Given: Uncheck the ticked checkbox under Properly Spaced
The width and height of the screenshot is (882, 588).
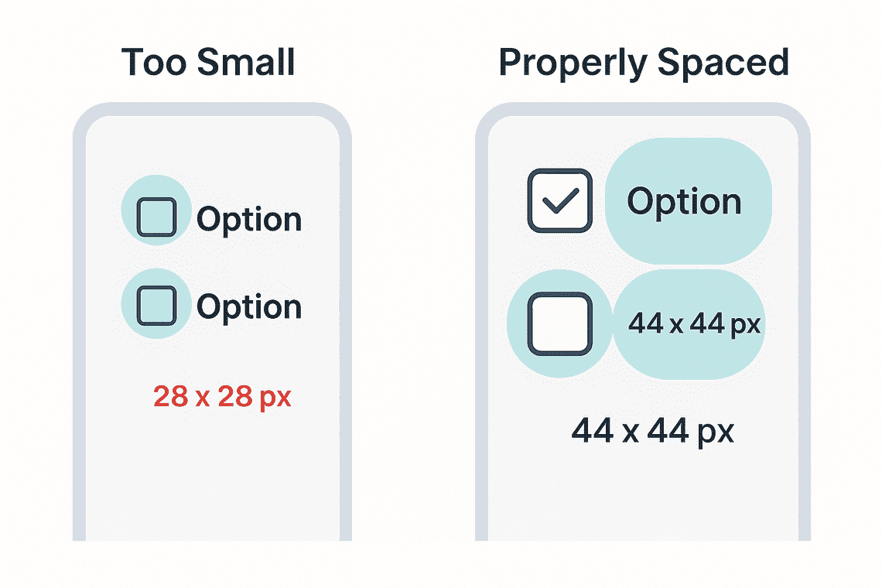Looking at the screenshot, I should pos(559,200).
